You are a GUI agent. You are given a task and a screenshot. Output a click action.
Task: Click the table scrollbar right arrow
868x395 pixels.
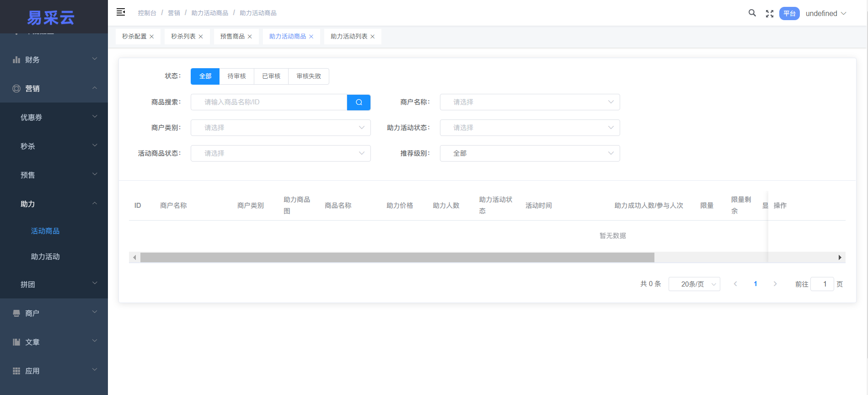click(x=840, y=258)
